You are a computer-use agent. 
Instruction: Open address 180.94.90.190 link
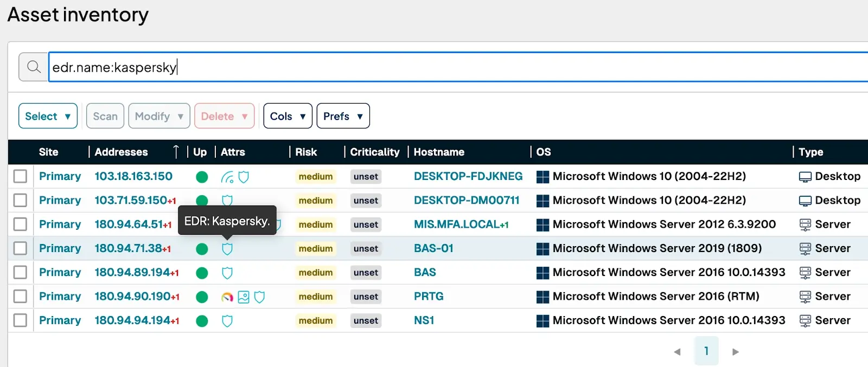tap(132, 297)
